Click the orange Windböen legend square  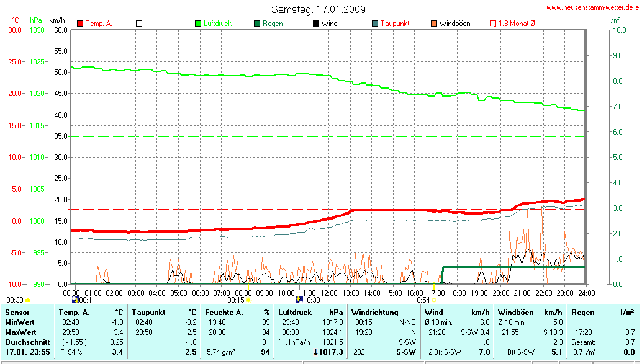434,24
